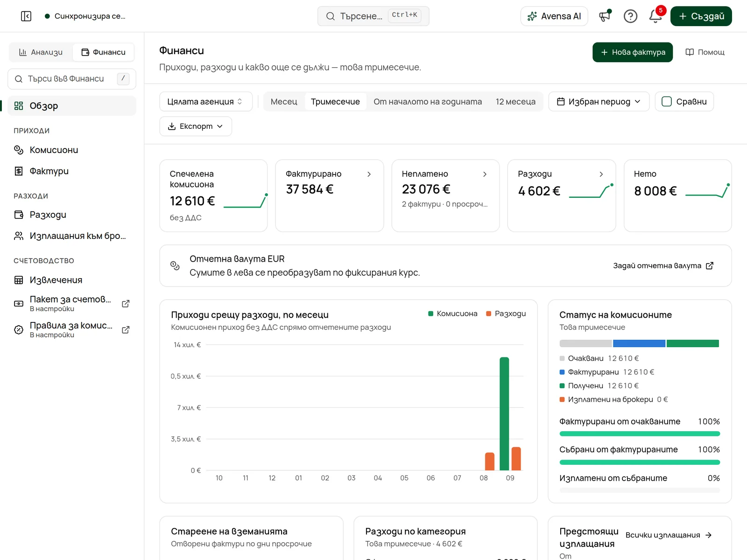Open Извлечения in the sidebar
Image resolution: width=747 pixels, height=560 pixels.
click(72, 280)
